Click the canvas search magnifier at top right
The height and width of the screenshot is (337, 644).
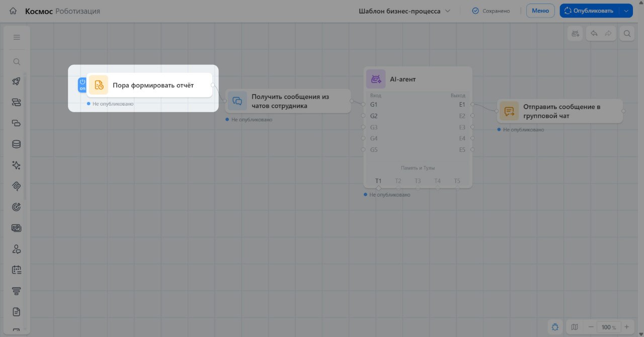click(x=627, y=34)
